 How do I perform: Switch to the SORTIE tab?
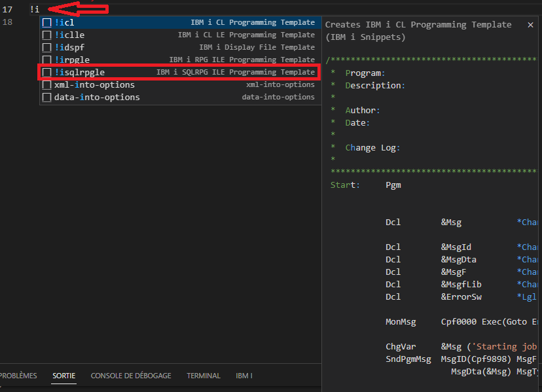pyautogui.click(x=64, y=376)
